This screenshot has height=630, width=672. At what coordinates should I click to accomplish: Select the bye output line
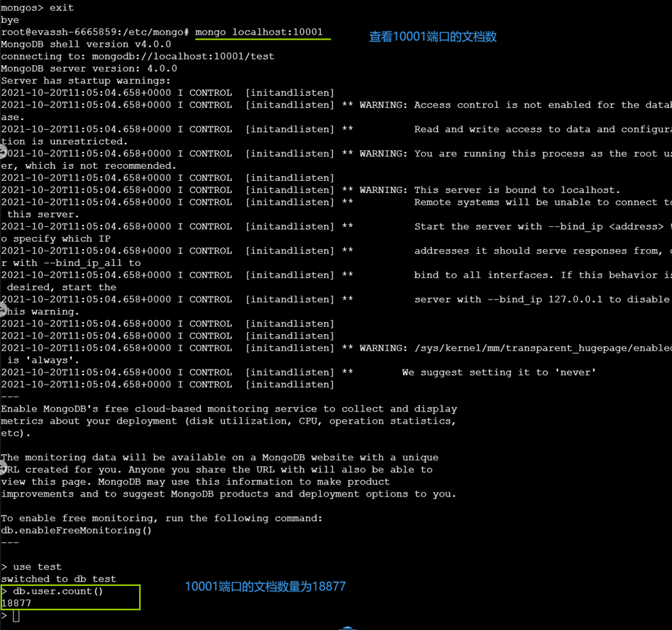[9, 19]
